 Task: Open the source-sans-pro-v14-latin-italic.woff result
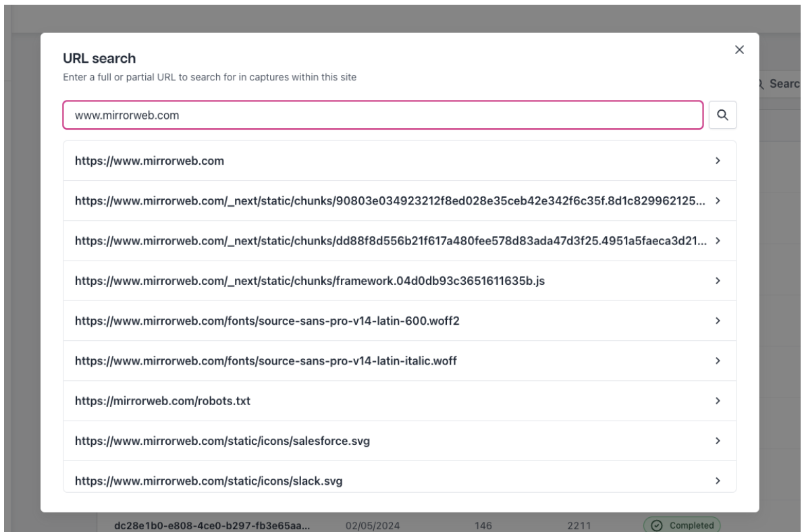[400, 361]
